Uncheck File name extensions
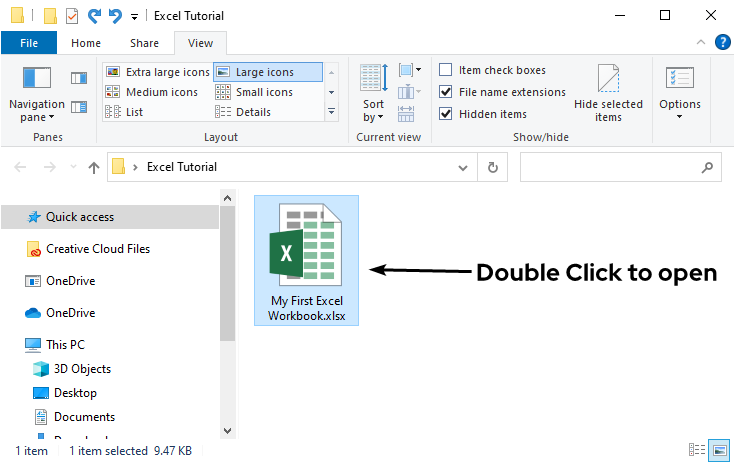Screen dimensions: 735x463 coord(446,92)
